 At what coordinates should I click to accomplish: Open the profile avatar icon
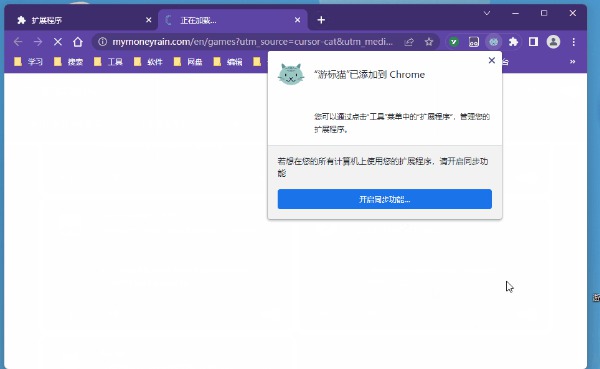[x=553, y=42]
